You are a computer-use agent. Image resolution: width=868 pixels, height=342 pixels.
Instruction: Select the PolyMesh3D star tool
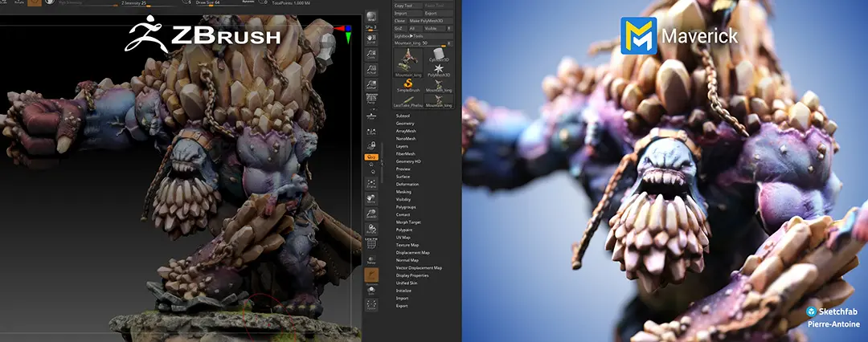coord(439,70)
